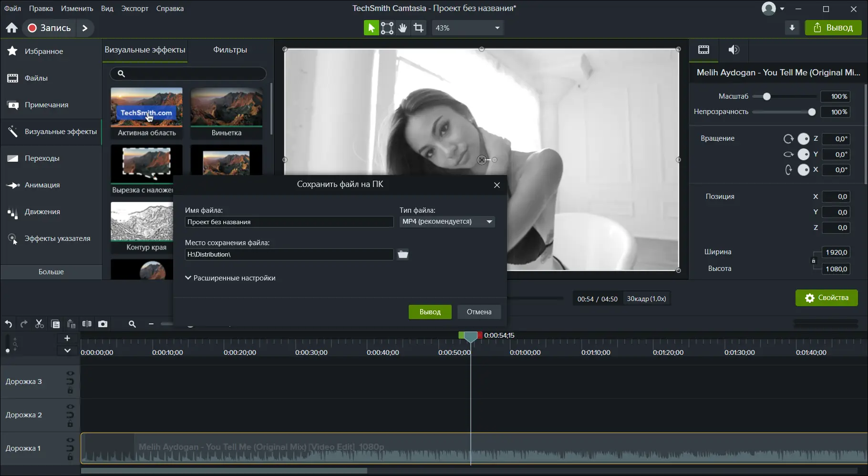The image size is (868, 476).
Task: Open the Тип файла MP4 dropdown
Action: pos(447,222)
